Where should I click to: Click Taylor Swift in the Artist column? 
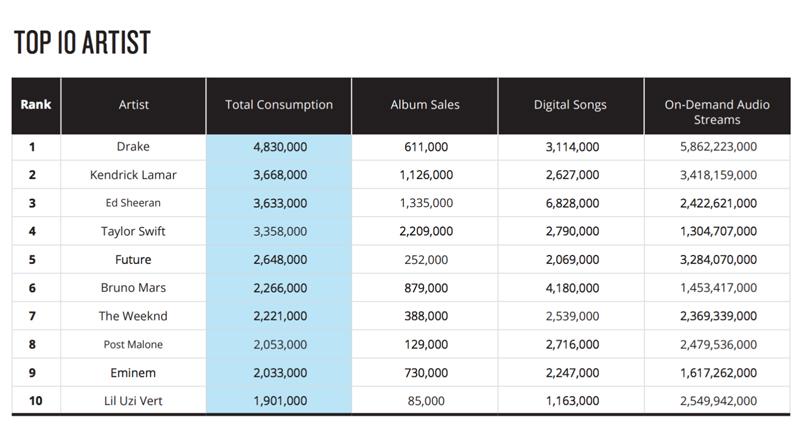coord(133,231)
